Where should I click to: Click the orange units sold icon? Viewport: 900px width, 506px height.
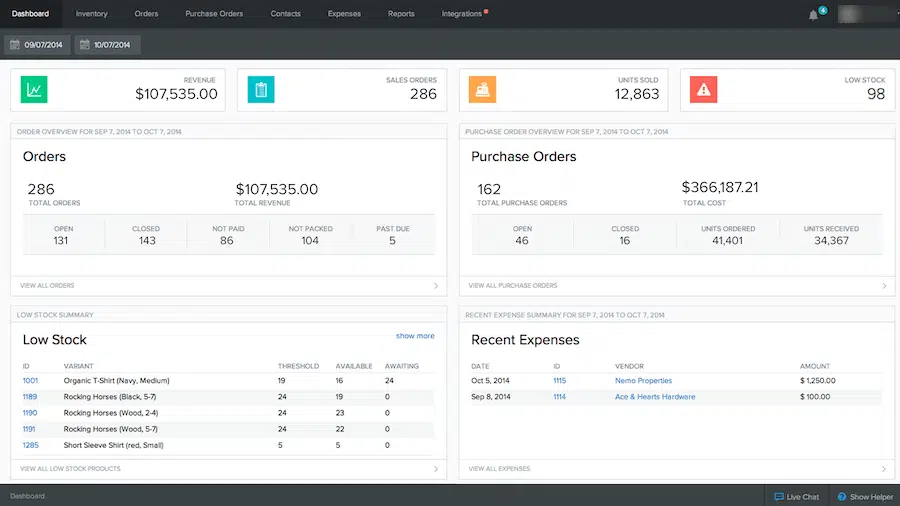point(483,90)
